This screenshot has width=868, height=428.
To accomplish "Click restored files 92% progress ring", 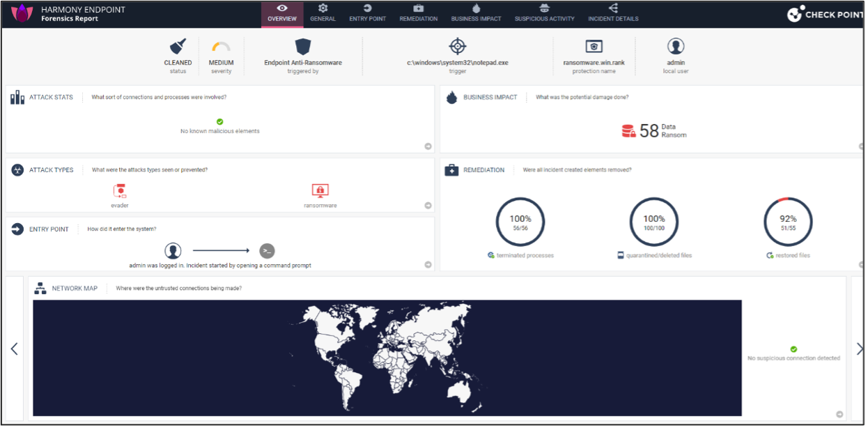I will tap(788, 222).
